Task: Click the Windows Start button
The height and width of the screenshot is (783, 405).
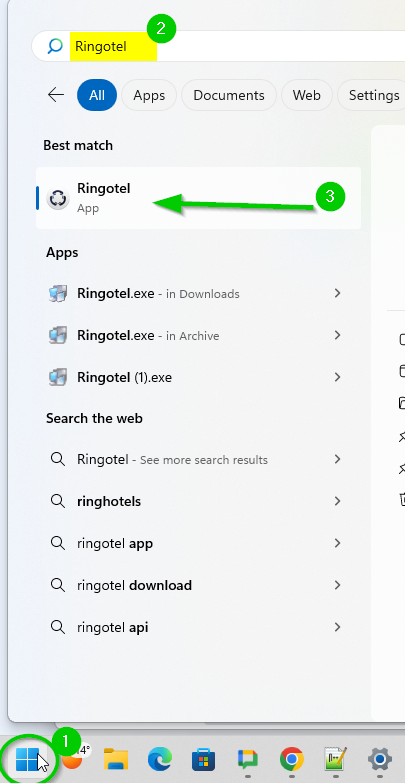Action: point(27,760)
